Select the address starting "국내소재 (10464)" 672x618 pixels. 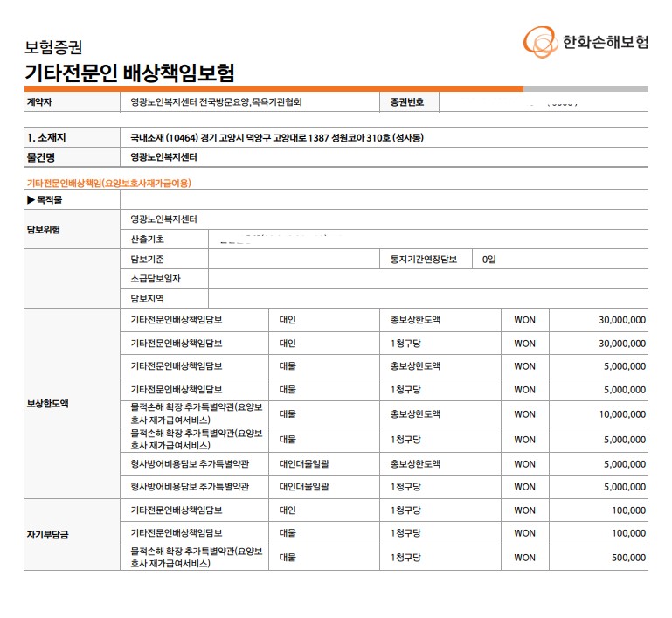277,137
